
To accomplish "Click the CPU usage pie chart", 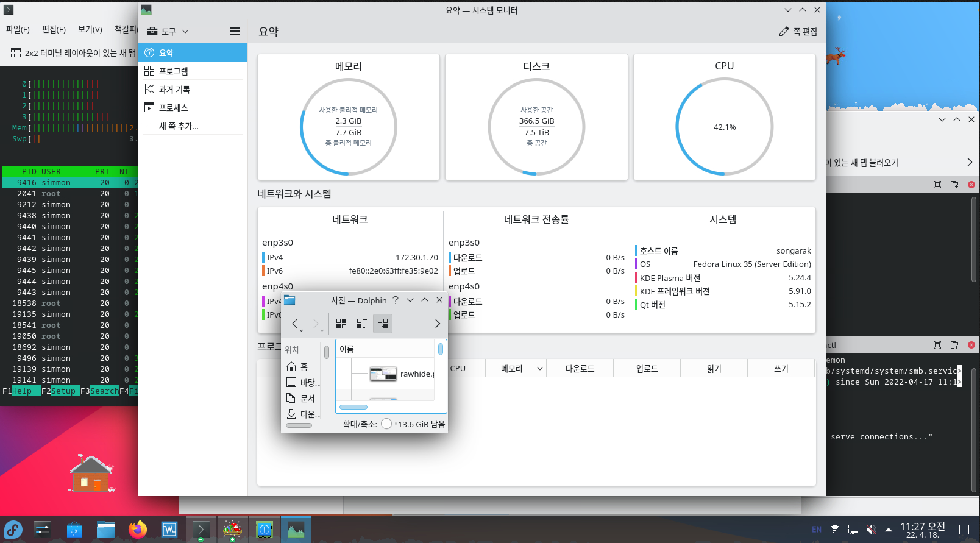I will point(725,127).
